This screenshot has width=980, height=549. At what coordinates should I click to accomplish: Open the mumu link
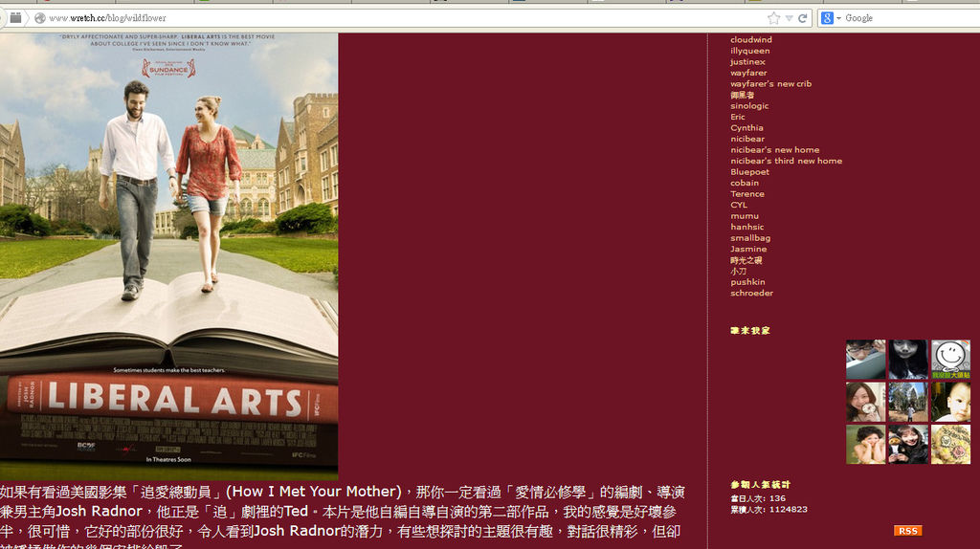pyautogui.click(x=744, y=216)
